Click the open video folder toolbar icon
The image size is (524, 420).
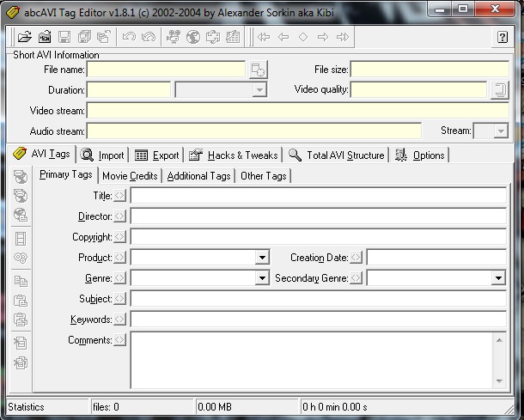45,37
